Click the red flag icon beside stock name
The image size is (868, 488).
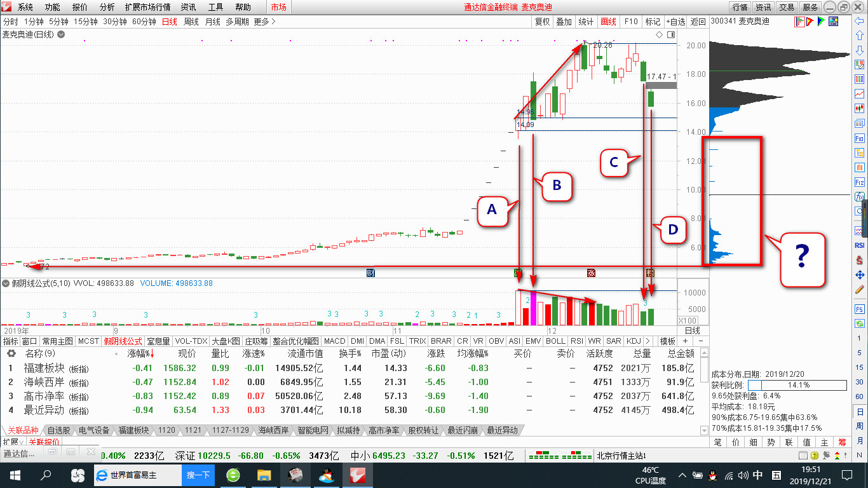(x=810, y=22)
